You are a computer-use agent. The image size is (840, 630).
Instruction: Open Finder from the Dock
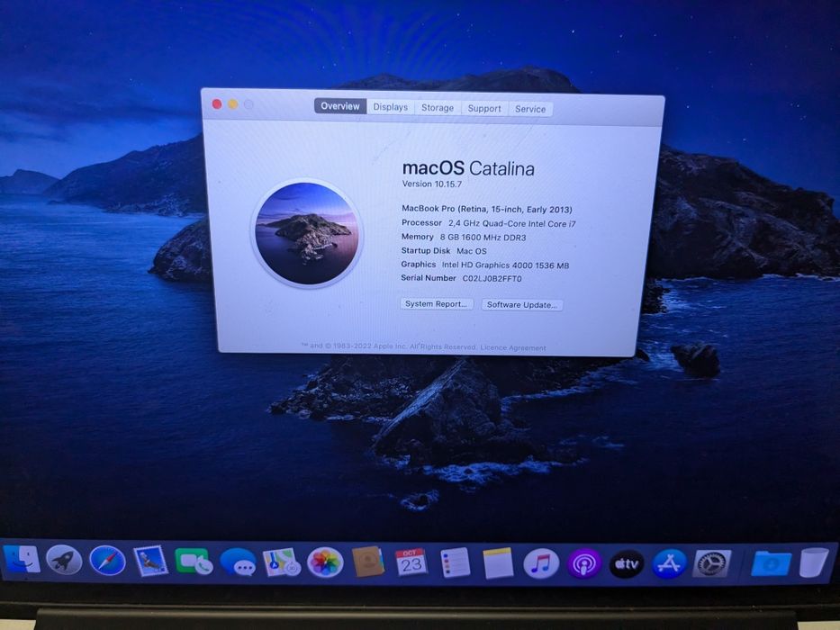click(x=22, y=559)
